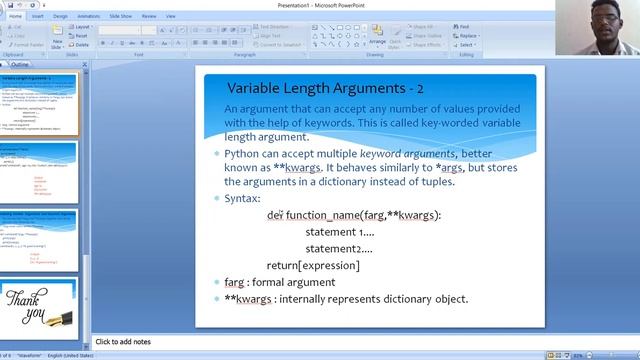Select the Text Box shape icon
Viewport: 640px width, 360px height.
click(x=315, y=28)
